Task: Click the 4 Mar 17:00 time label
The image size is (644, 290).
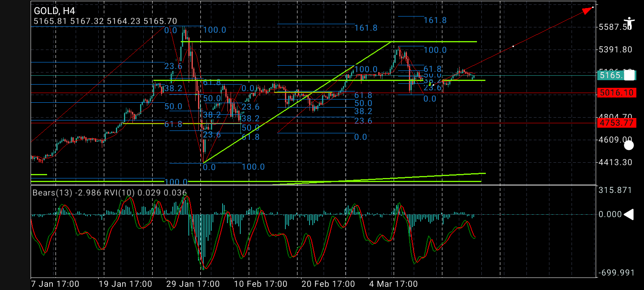Action: [393, 284]
